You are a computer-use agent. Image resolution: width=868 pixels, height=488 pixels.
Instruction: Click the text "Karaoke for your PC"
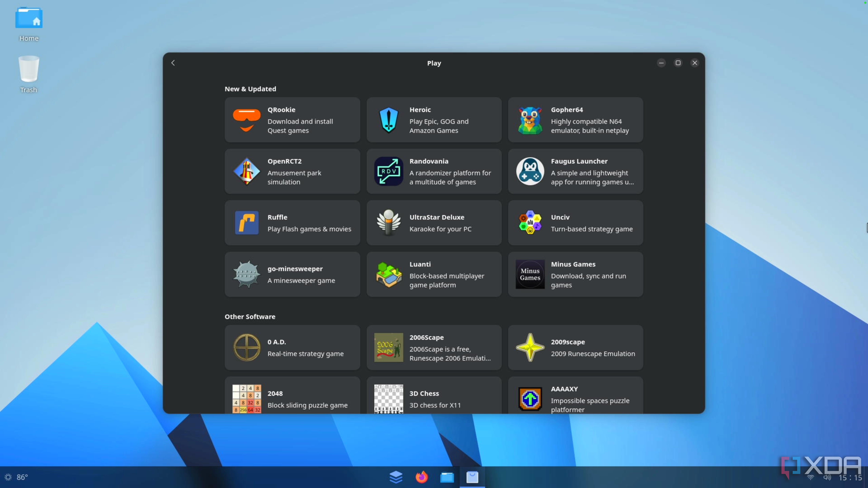tap(440, 229)
